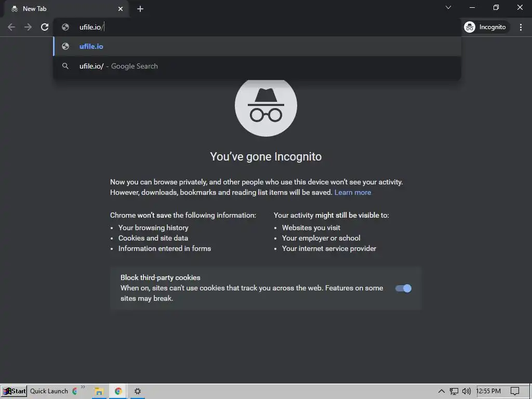Launch the Quick Launch shortcut icon
The image size is (532, 399).
[75, 391]
